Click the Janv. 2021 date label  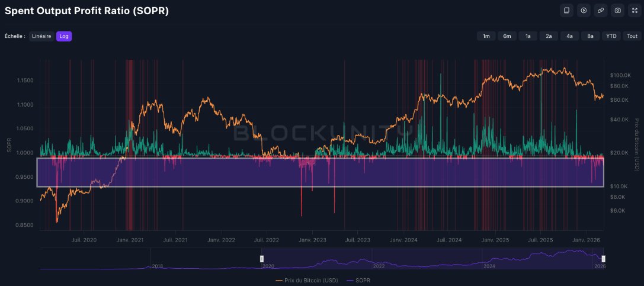(129, 240)
